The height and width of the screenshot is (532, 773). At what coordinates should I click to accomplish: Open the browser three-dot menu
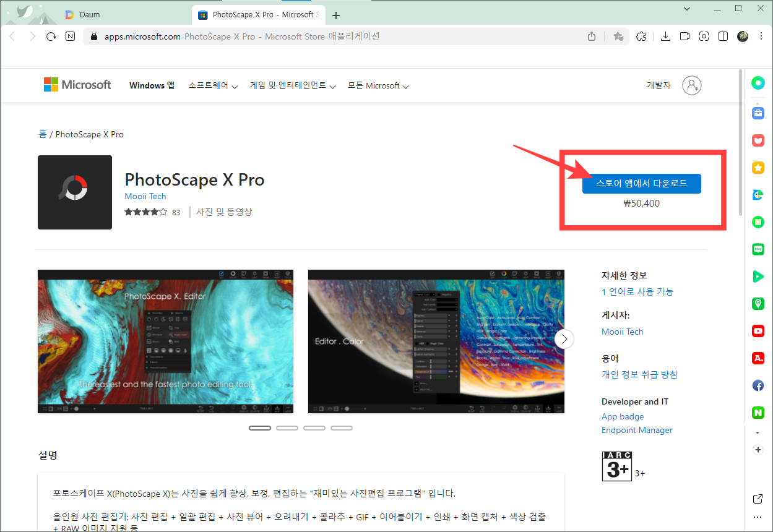(761, 36)
